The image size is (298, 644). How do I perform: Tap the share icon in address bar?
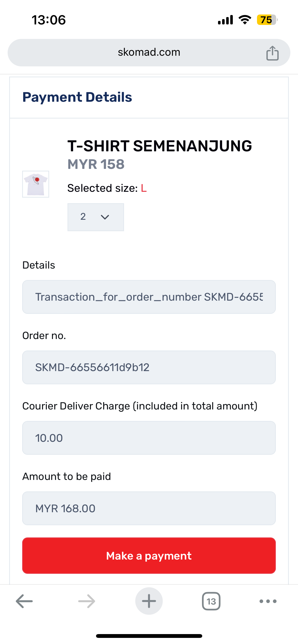click(272, 53)
